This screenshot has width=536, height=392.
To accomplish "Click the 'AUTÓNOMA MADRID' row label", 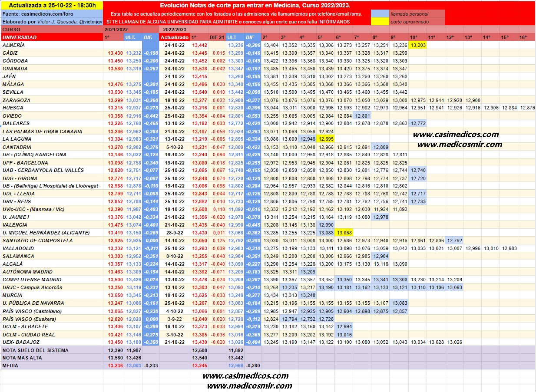I will pyautogui.click(x=52, y=272).
